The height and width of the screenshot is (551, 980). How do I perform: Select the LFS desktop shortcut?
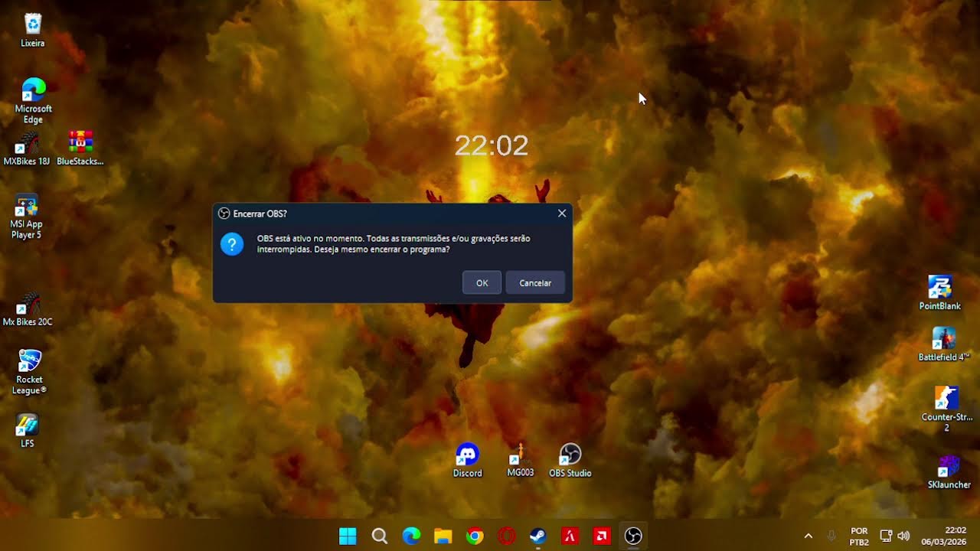pyautogui.click(x=27, y=431)
